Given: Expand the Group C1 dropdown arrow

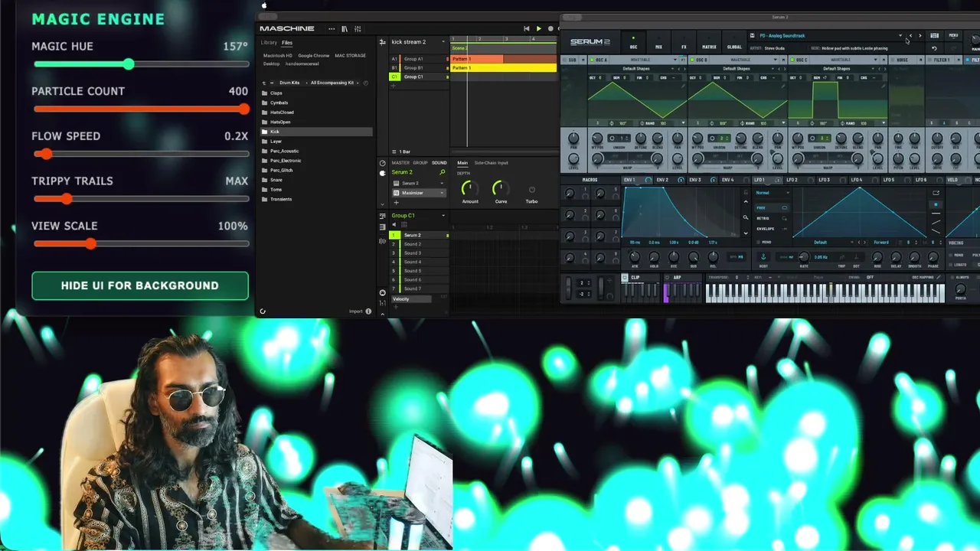Looking at the screenshot, I should click(443, 216).
